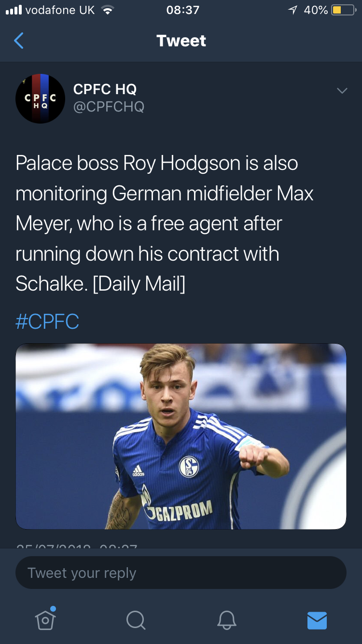Screen dimensions: 362x644
Task: Open the Max Meyer photo
Action: pos(181,436)
